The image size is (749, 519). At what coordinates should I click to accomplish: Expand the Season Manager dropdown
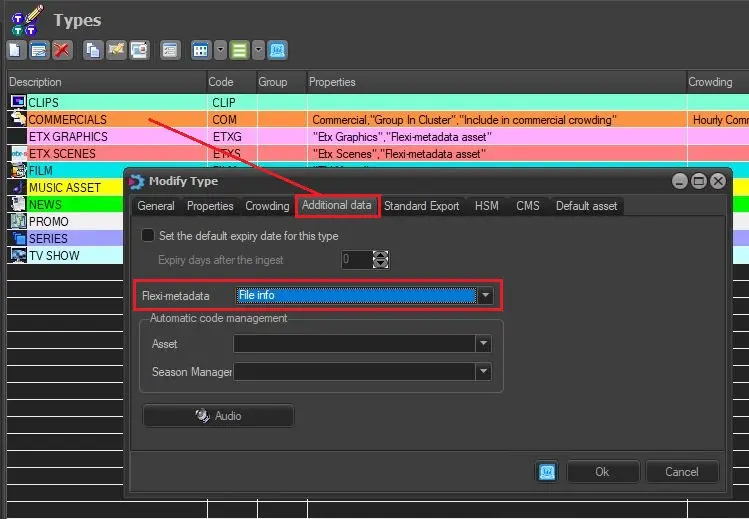483,371
